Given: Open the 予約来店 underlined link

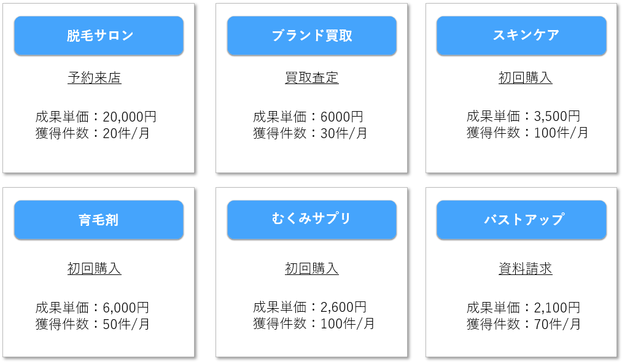Looking at the screenshot, I should pos(95,78).
